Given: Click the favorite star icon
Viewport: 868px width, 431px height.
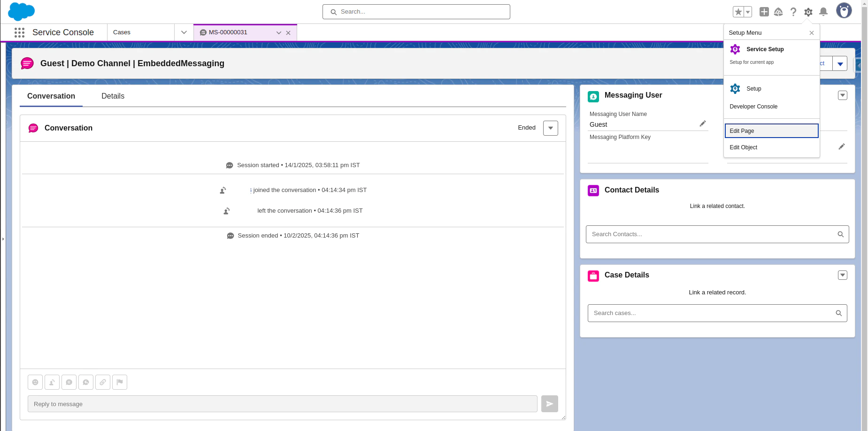Looking at the screenshot, I should 737,11.
